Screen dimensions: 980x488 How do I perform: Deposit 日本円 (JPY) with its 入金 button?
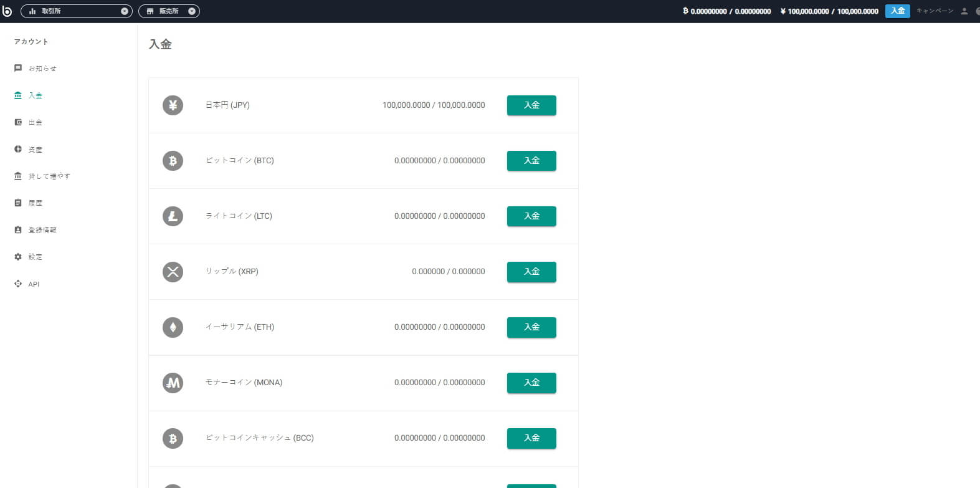[531, 105]
